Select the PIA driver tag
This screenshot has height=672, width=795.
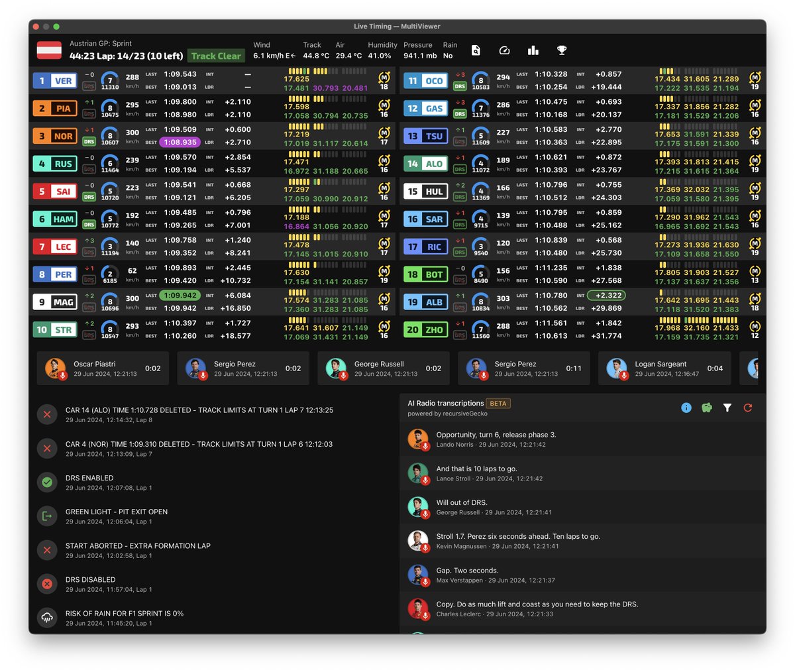[55, 109]
